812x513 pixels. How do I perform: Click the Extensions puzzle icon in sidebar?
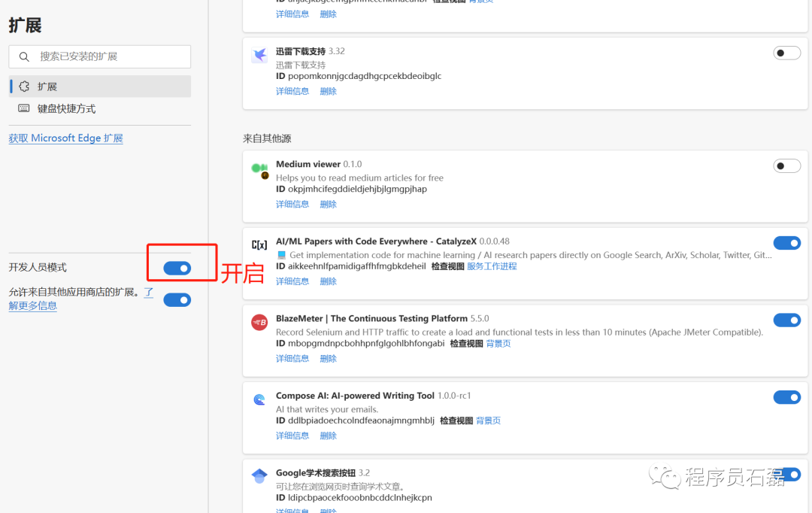click(x=24, y=87)
